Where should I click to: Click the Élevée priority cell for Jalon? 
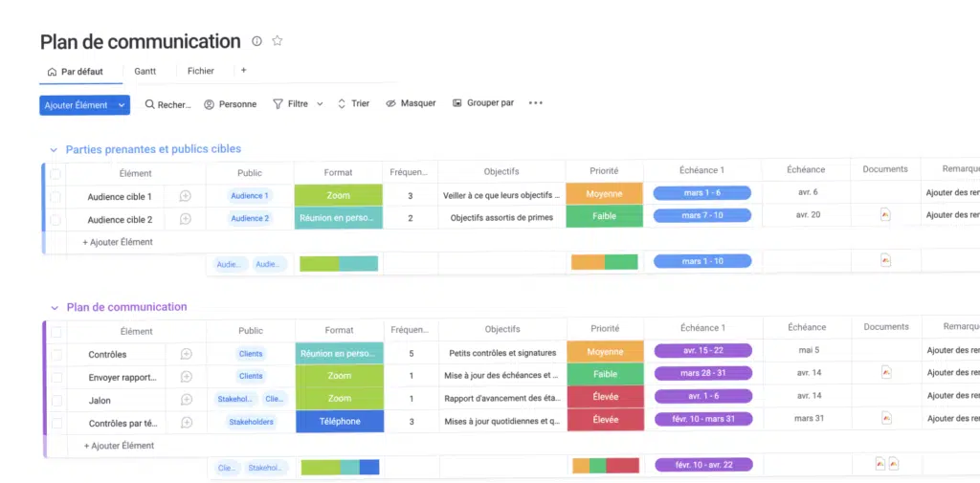605,397
